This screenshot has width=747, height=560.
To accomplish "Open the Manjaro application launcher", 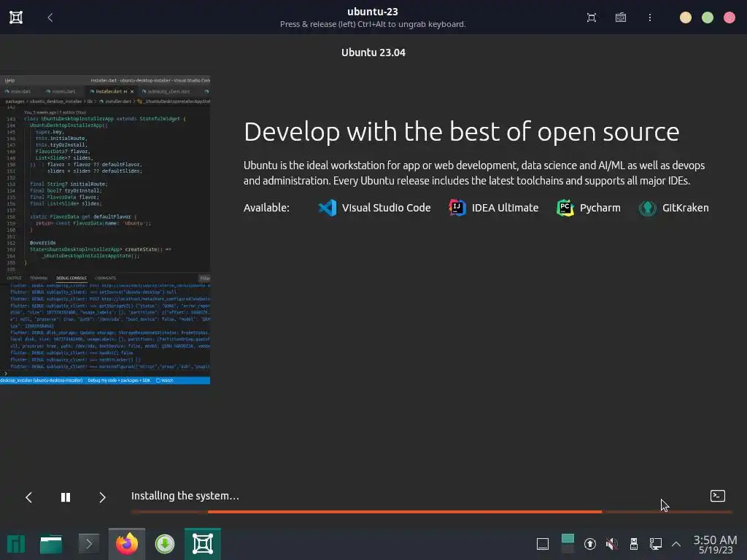I will [x=16, y=544].
